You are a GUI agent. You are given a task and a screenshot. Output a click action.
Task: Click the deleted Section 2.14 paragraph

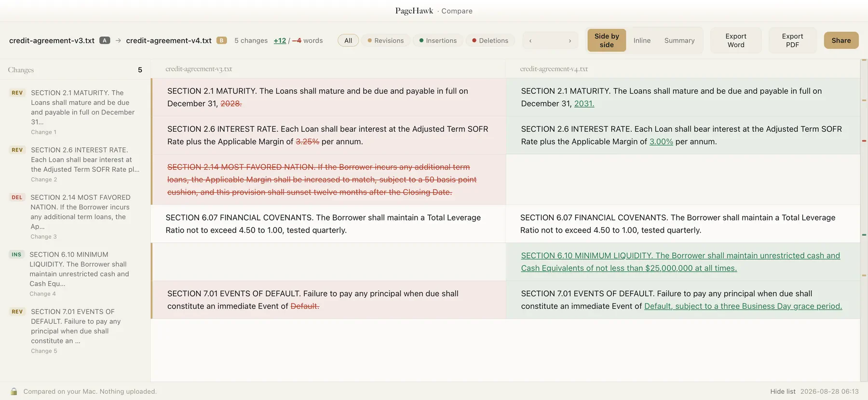point(322,179)
